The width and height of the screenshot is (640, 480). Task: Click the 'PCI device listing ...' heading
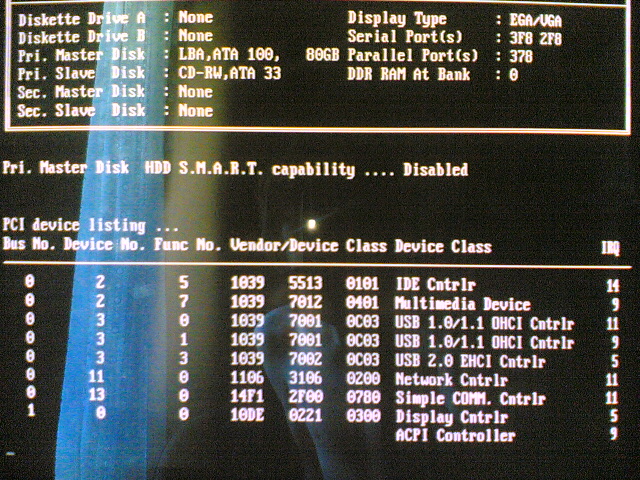click(x=90, y=225)
